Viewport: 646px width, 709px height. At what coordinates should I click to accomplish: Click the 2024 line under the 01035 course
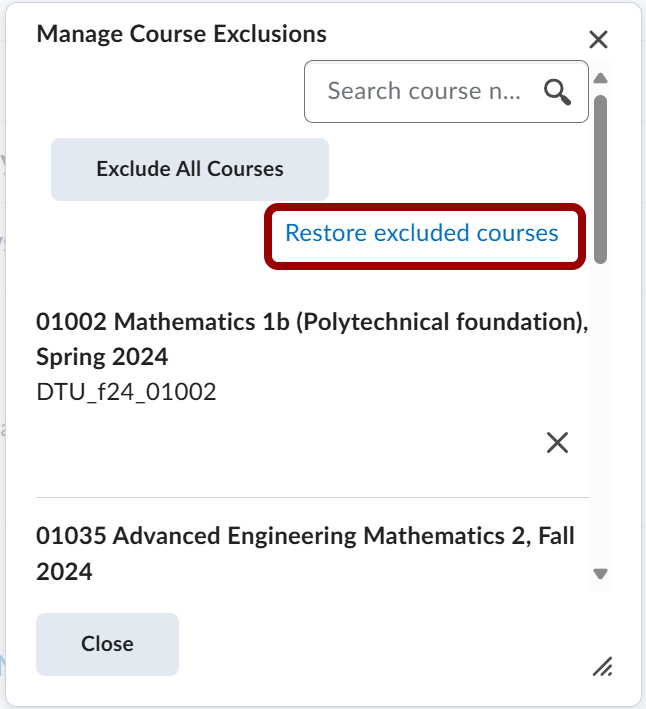pos(64,572)
